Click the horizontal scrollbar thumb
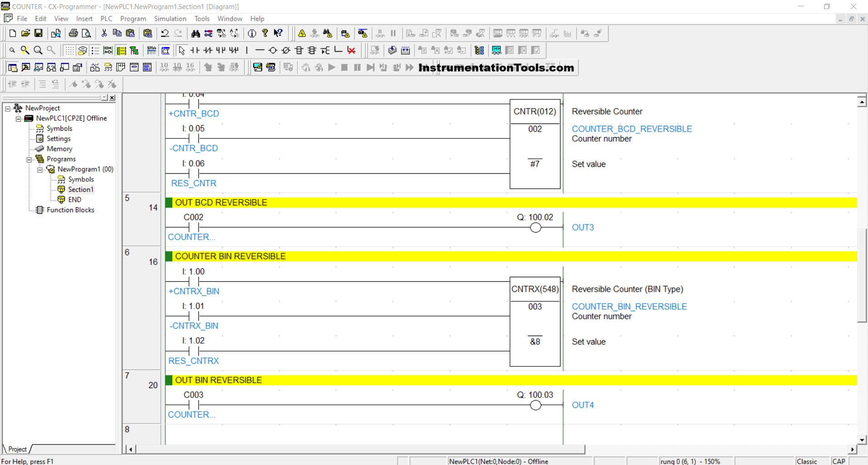The image size is (868, 465). (x=360, y=449)
